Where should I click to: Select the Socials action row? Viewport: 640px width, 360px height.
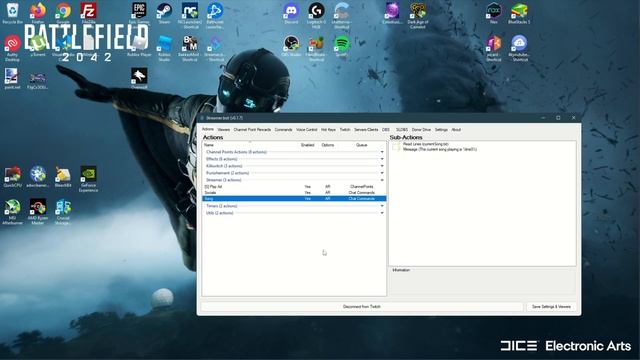click(x=294, y=193)
